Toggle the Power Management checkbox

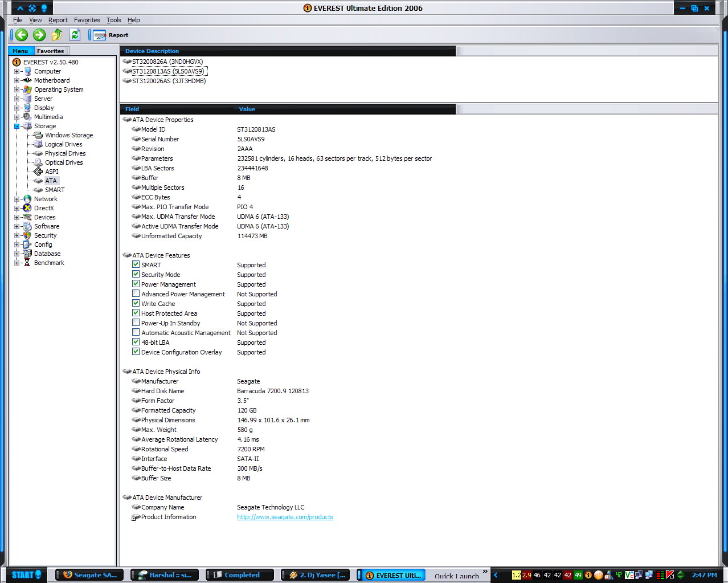point(136,284)
